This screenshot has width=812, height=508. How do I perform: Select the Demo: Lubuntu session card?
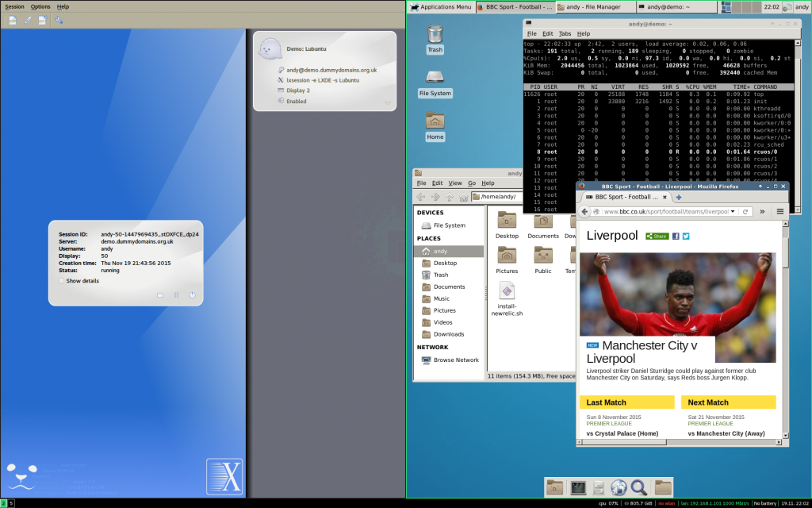tap(324, 71)
